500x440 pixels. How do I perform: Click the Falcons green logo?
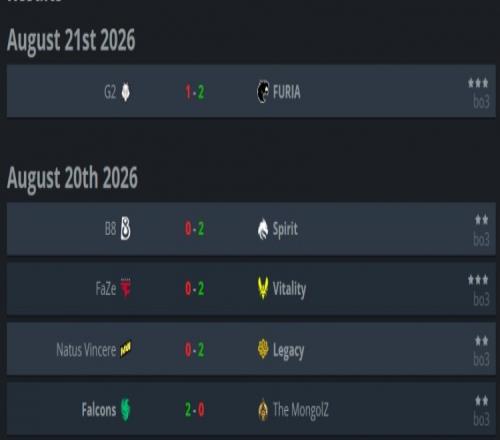125,409
